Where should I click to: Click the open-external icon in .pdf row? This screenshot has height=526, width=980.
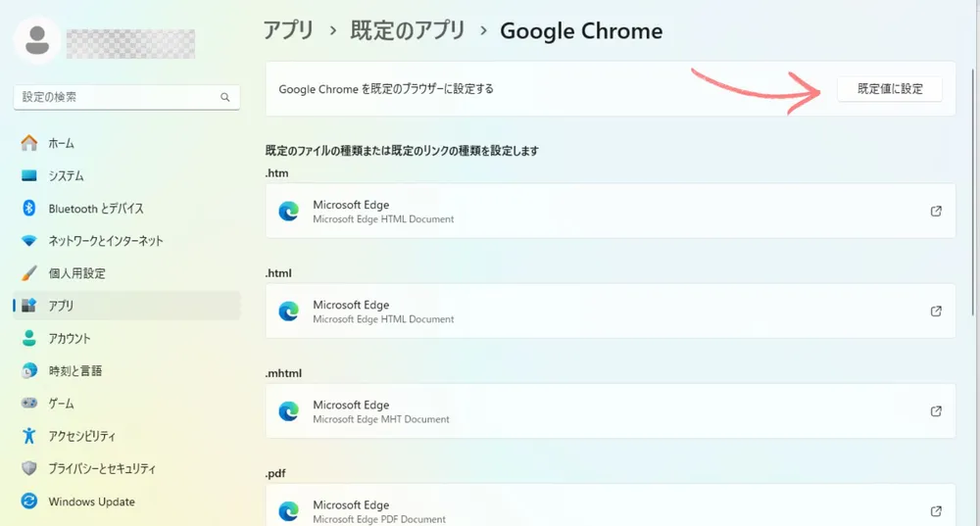936,511
